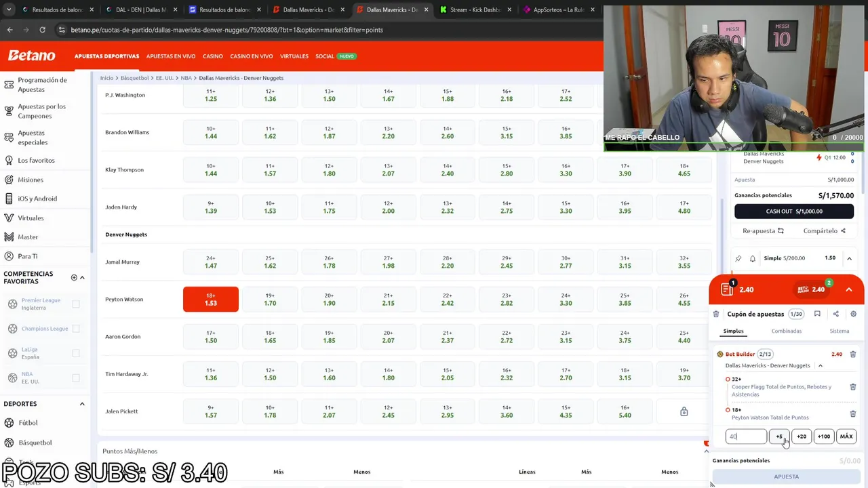Select Tim Hardaway Jr. 19+ at 3.70
868x488 pixels.
684,374
